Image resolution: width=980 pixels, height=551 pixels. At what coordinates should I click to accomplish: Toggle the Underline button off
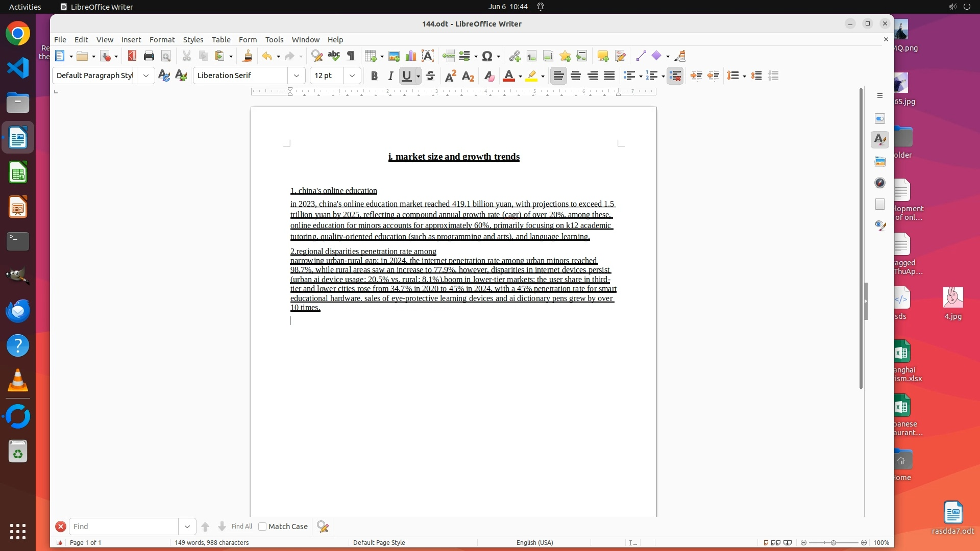tap(407, 76)
